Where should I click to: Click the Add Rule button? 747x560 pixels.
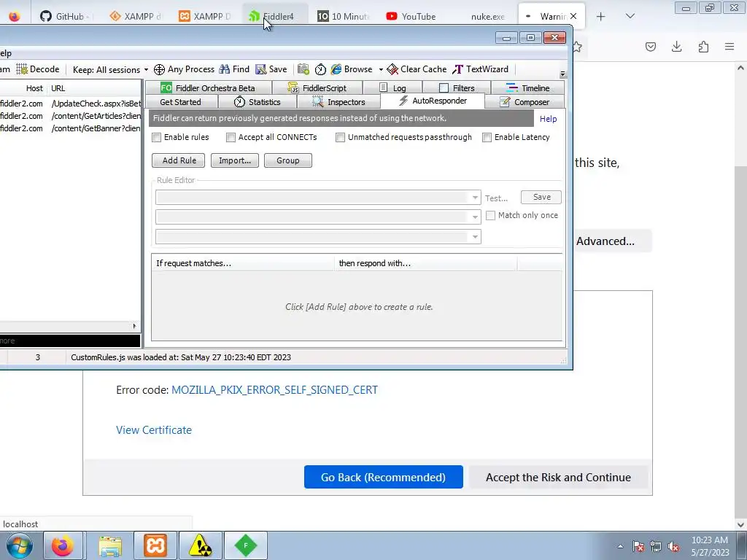pos(179,160)
